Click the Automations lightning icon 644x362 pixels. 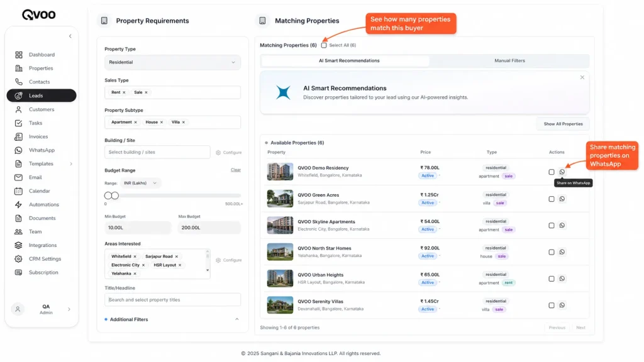[18, 204]
